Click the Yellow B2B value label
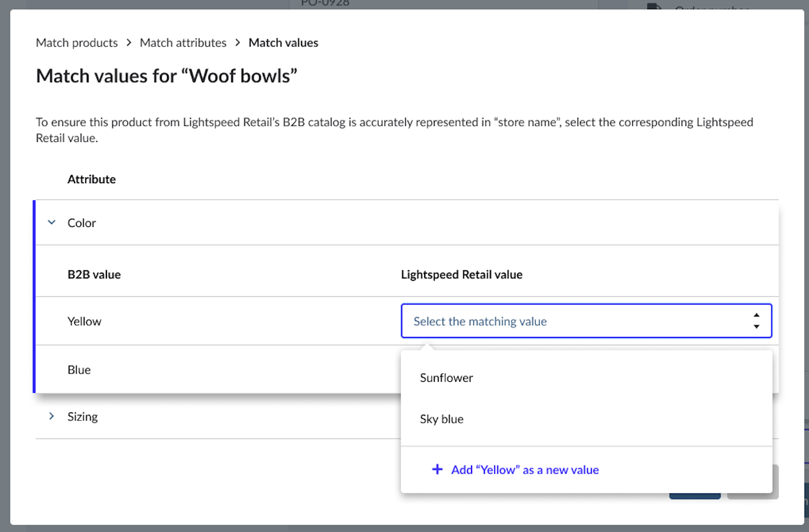Image resolution: width=809 pixels, height=532 pixels. [84, 321]
